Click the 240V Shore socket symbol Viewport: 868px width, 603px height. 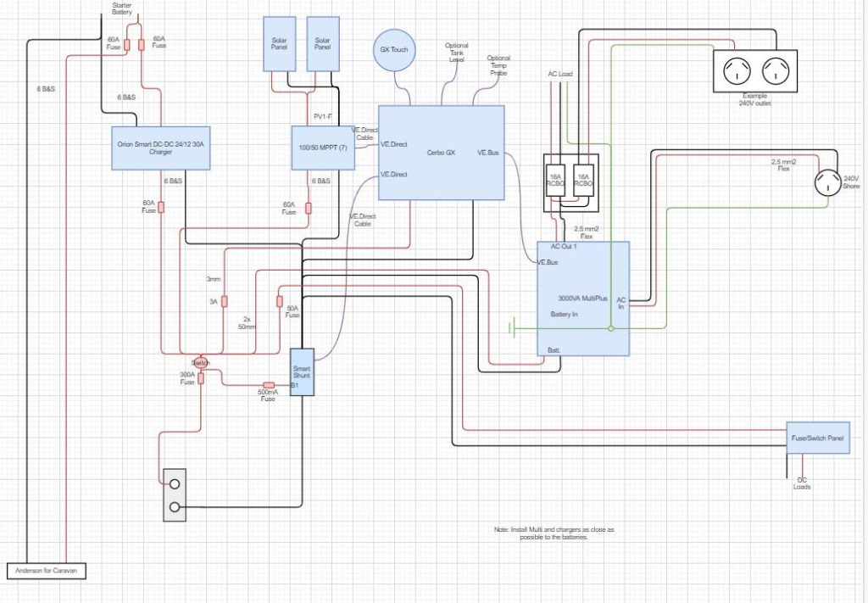[828, 182]
